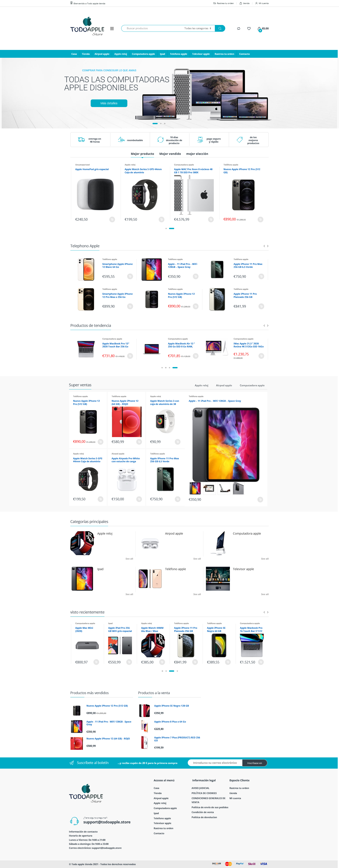The width and height of the screenshot is (339, 868).
Task: Add Apple Airpods Pro White to cart
Action: [x=139, y=499]
